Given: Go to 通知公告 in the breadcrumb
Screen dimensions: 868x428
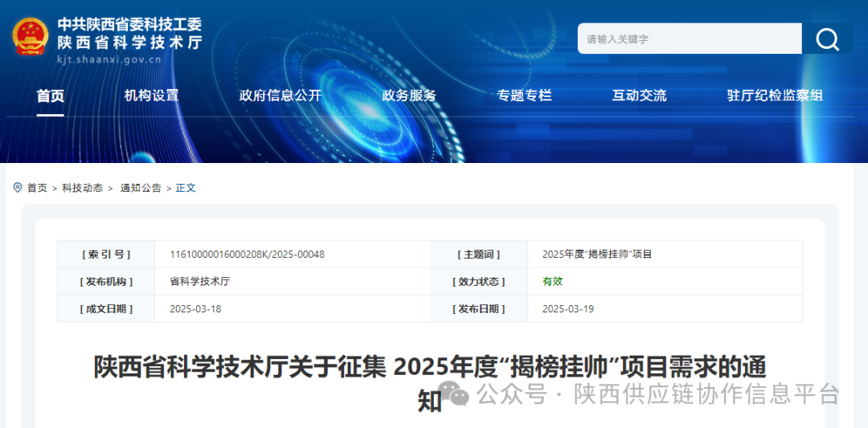Looking at the screenshot, I should 141,188.
